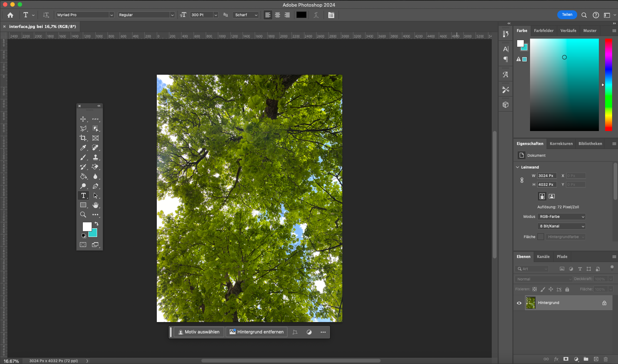The width and height of the screenshot is (618, 364).
Task: Open the contextual bar more options
Action: coord(323,332)
